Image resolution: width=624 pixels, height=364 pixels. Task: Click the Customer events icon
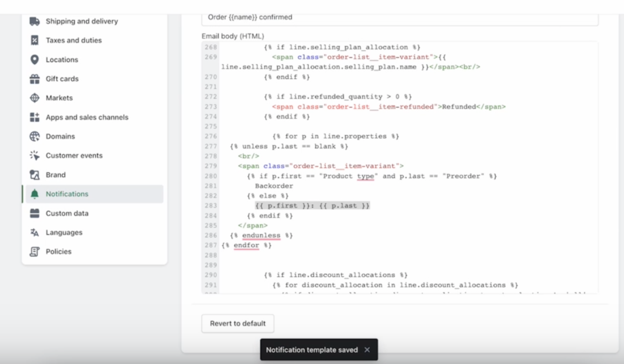pyautogui.click(x=35, y=155)
